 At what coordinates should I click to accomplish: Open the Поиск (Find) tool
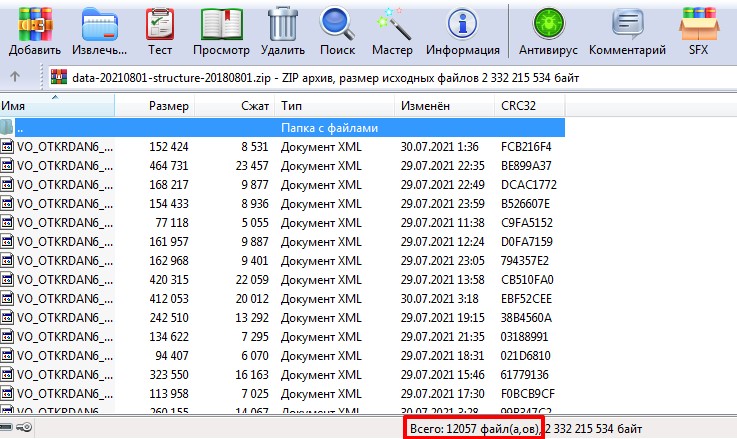pyautogui.click(x=338, y=29)
